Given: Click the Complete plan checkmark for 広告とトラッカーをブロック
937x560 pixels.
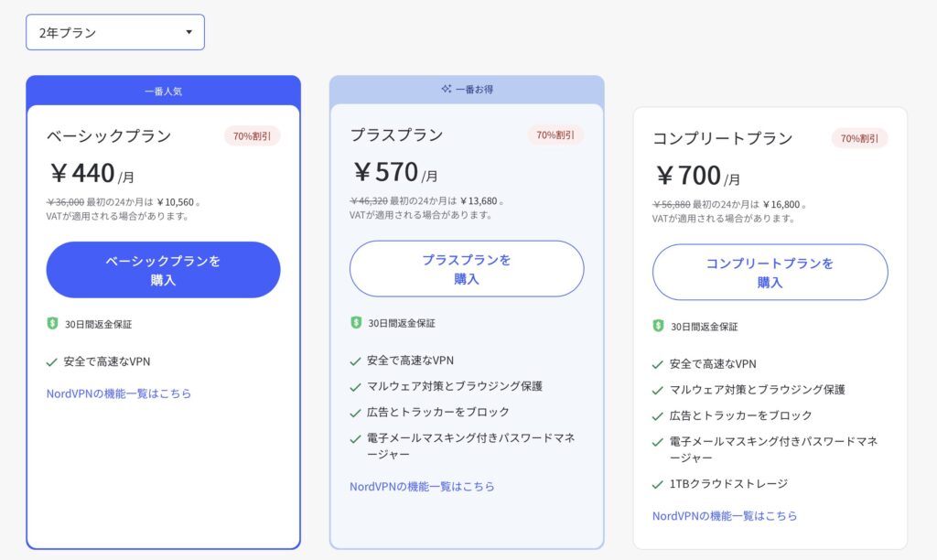Looking at the screenshot, I should pyautogui.click(x=658, y=416).
